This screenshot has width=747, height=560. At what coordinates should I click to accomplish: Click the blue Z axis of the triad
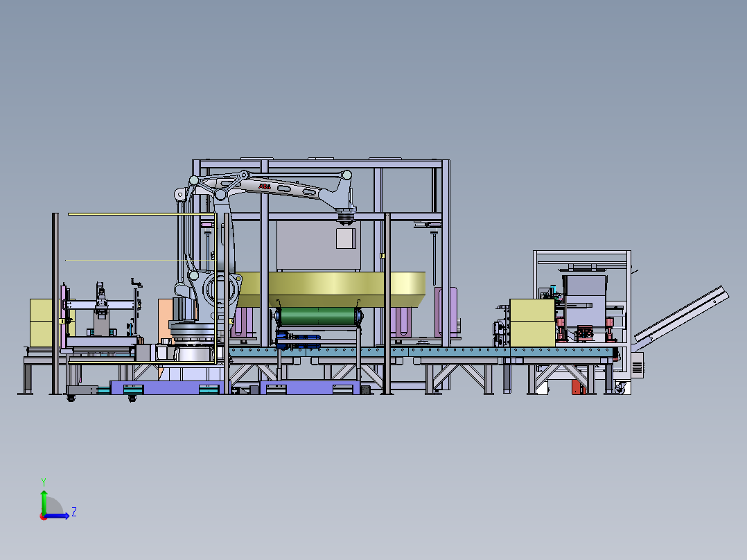tap(57, 516)
